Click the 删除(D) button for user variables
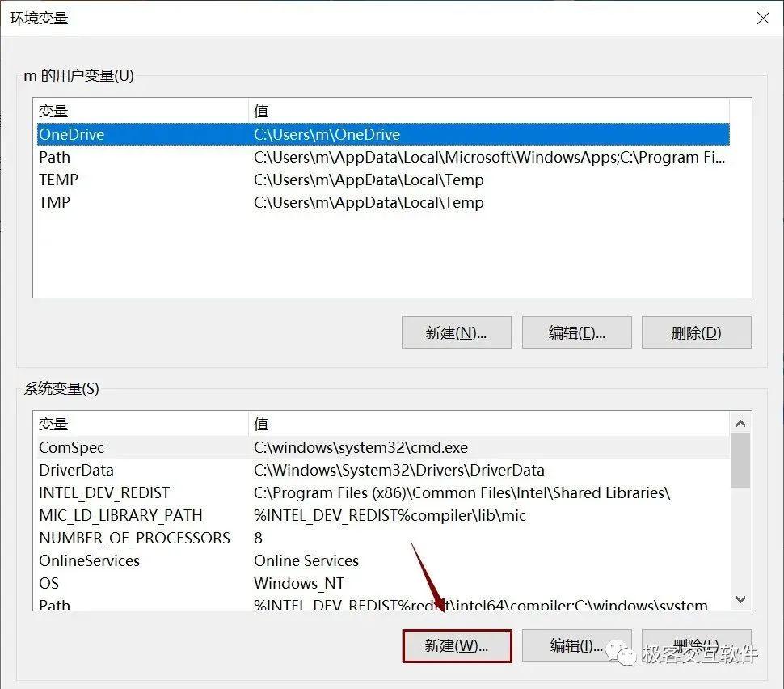Viewport: 784px width, 689px height. tap(696, 332)
